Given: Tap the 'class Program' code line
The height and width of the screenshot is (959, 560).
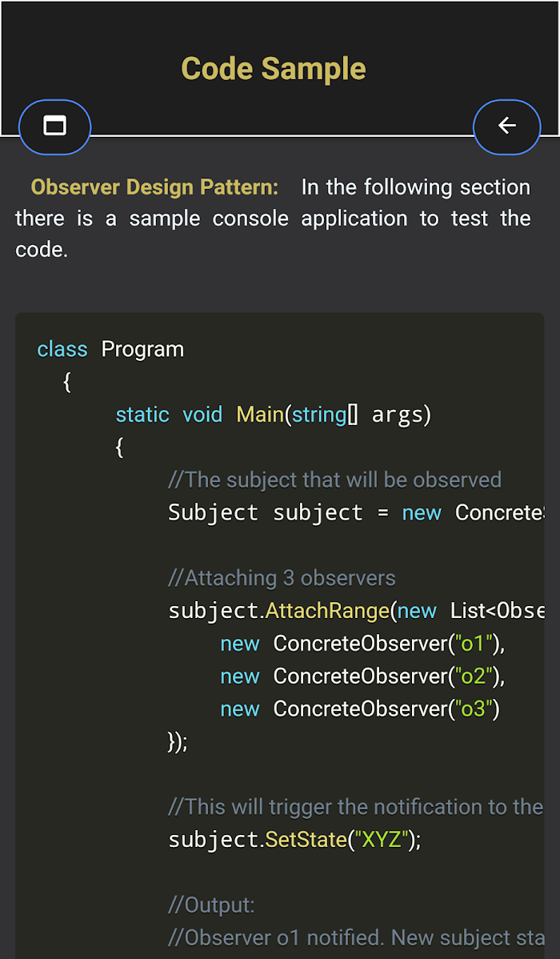Looking at the screenshot, I should (x=110, y=349).
